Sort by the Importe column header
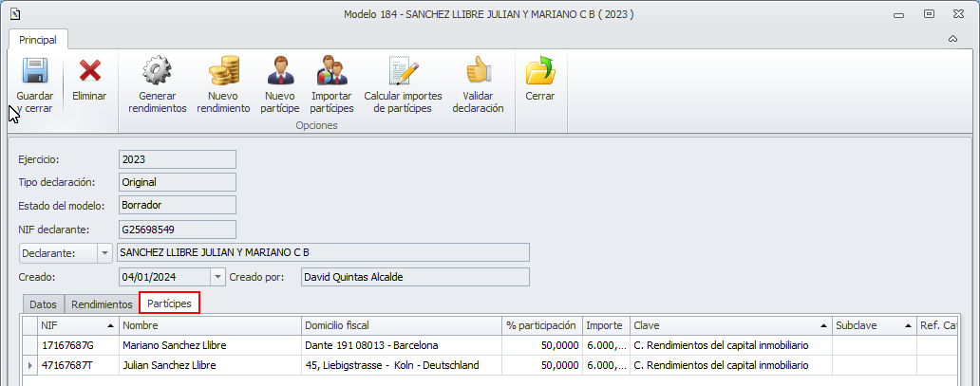Viewport: 980px width, 386px height. 606,325
